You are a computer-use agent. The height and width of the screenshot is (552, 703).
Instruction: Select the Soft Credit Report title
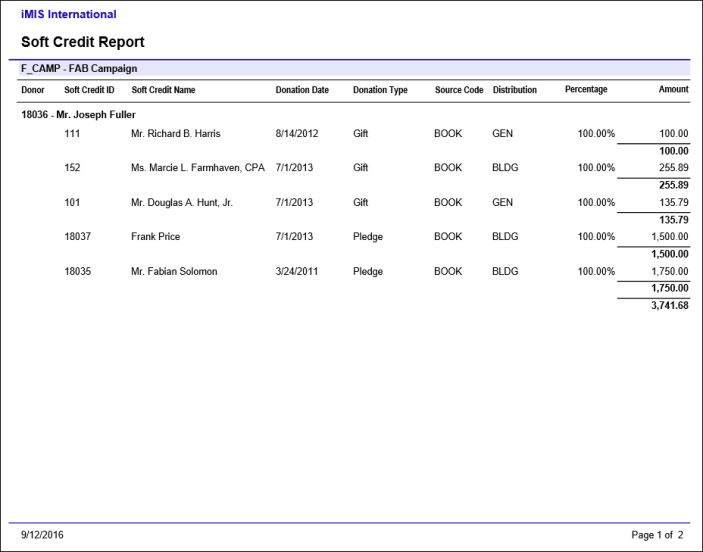point(82,42)
